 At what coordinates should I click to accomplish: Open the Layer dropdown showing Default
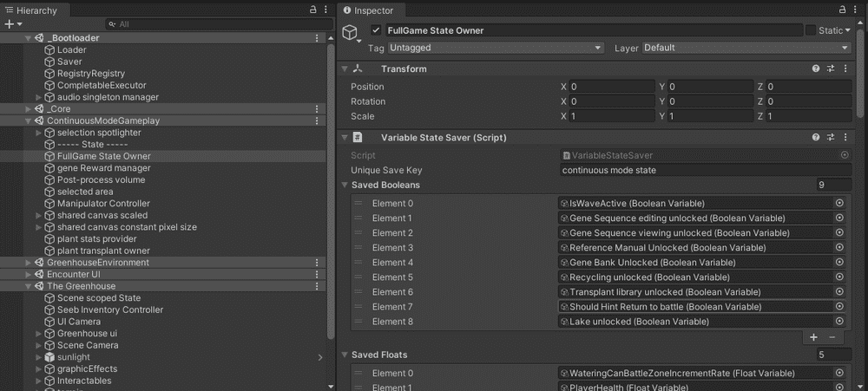click(x=746, y=48)
